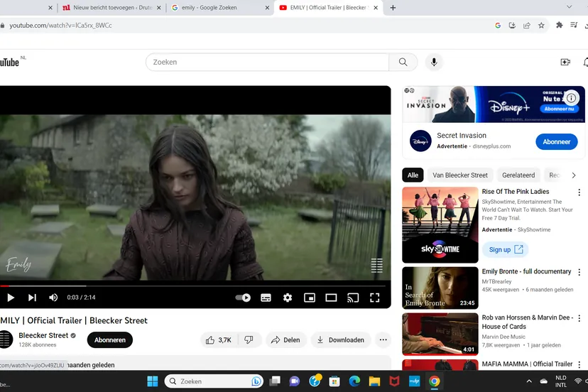
Task: Search by voice with the microphone
Action: coord(434,62)
